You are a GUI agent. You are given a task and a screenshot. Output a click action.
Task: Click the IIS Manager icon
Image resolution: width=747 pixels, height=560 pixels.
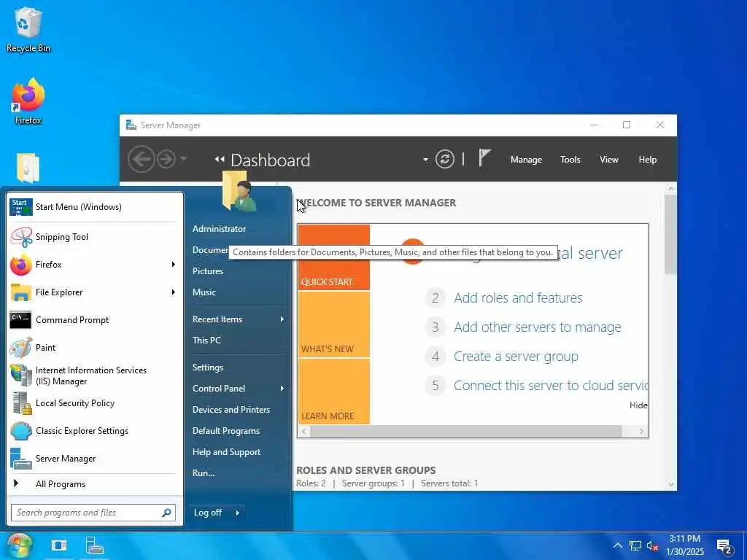(21, 376)
